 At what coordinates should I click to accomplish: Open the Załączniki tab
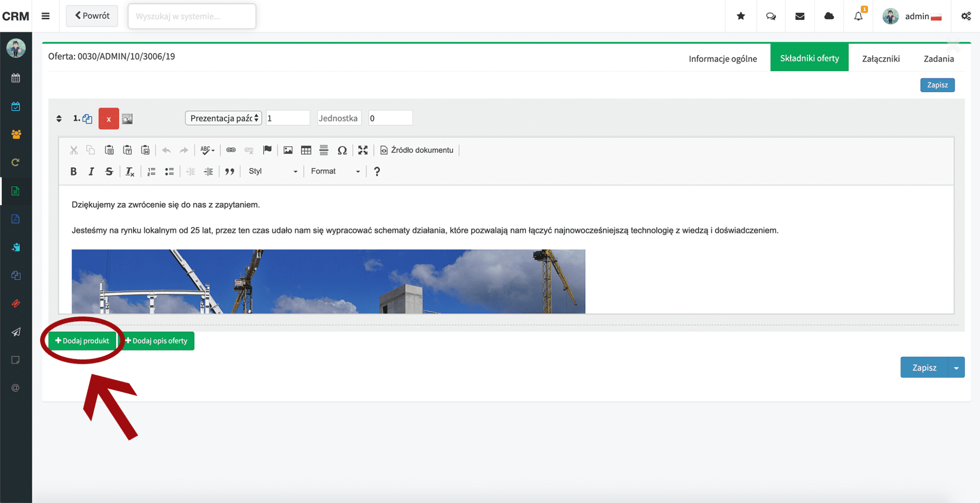[880, 58]
